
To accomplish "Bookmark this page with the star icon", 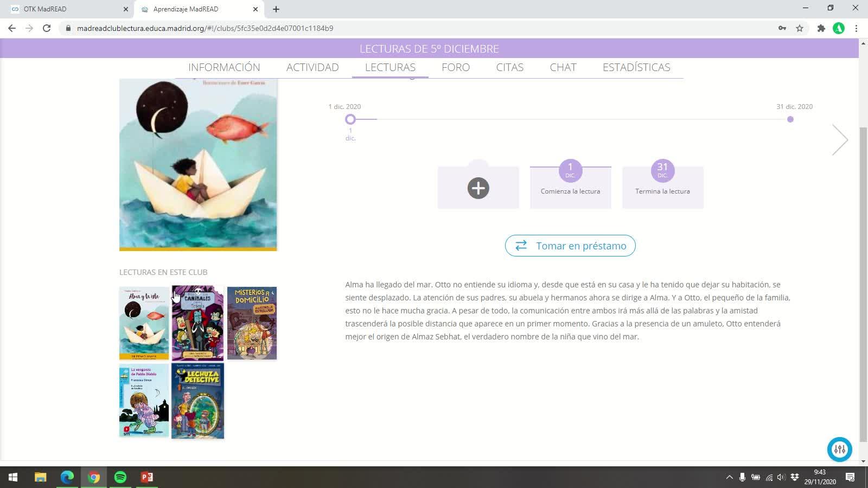I will pos(800,28).
